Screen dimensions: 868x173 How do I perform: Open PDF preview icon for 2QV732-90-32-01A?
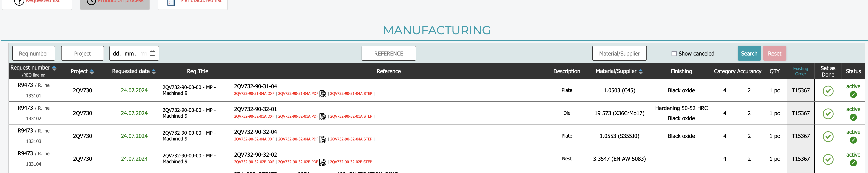pyautogui.click(x=322, y=117)
